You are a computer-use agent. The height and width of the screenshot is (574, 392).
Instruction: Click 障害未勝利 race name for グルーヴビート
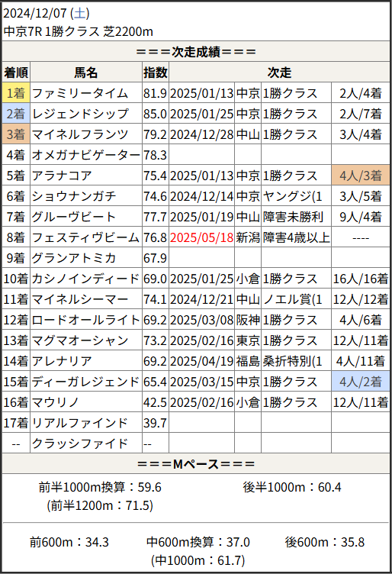[x=293, y=217]
